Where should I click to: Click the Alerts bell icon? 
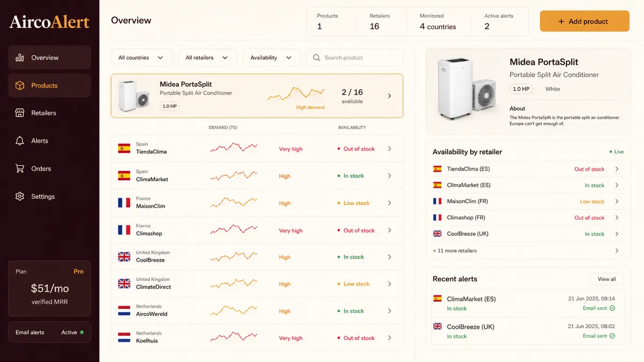point(20,141)
